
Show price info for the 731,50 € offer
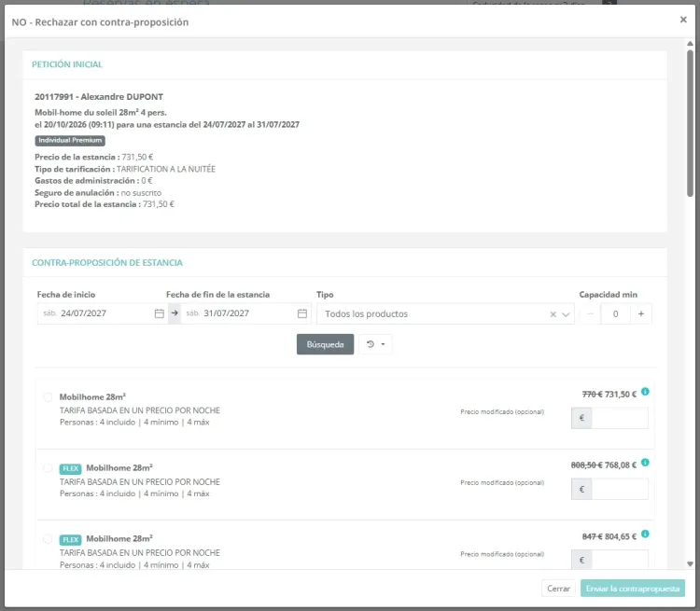[x=645, y=392]
